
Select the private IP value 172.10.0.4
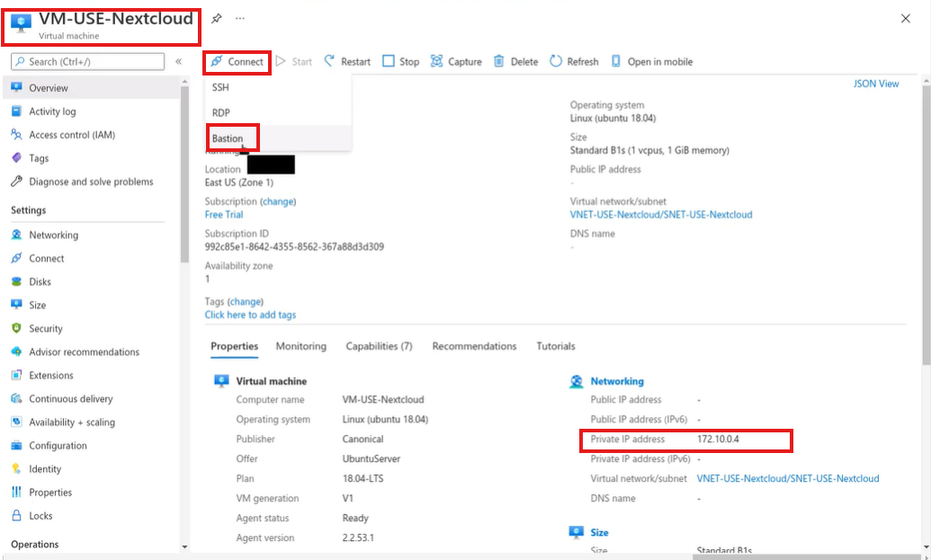(718, 440)
